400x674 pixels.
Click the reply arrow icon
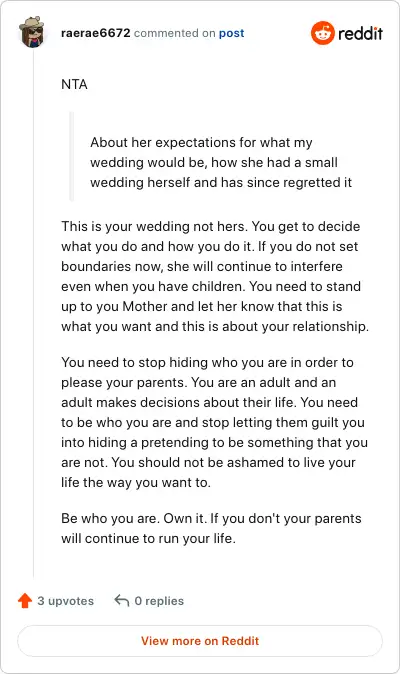click(122, 600)
